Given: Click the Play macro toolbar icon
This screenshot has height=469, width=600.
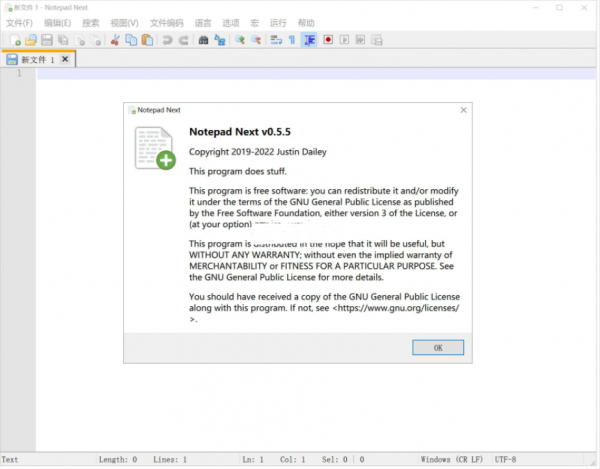Looking at the screenshot, I should 344,40.
